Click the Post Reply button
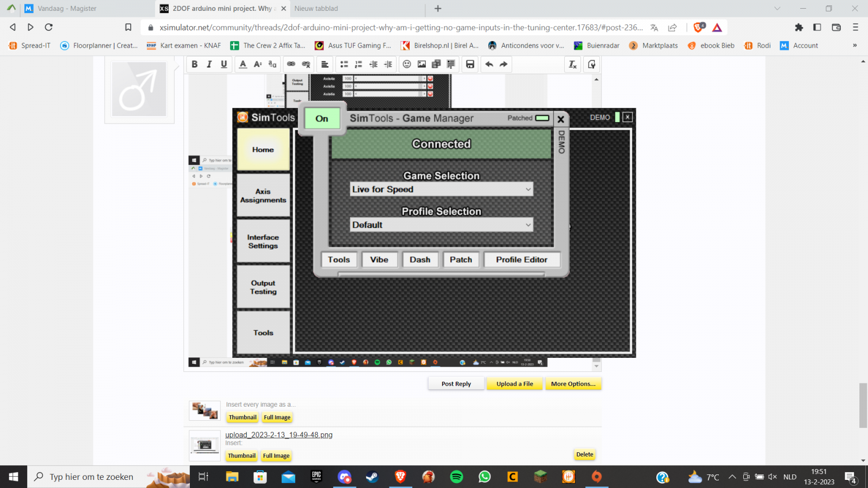 click(x=456, y=384)
